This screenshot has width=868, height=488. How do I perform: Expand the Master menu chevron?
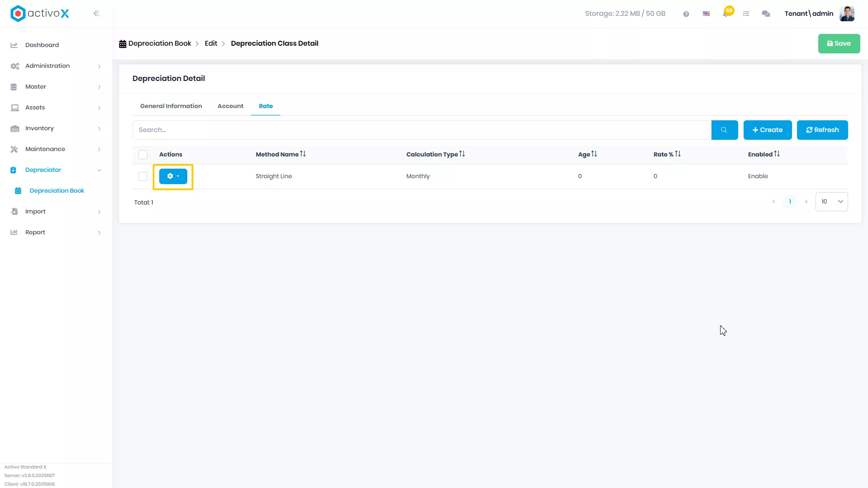pyautogui.click(x=99, y=87)
